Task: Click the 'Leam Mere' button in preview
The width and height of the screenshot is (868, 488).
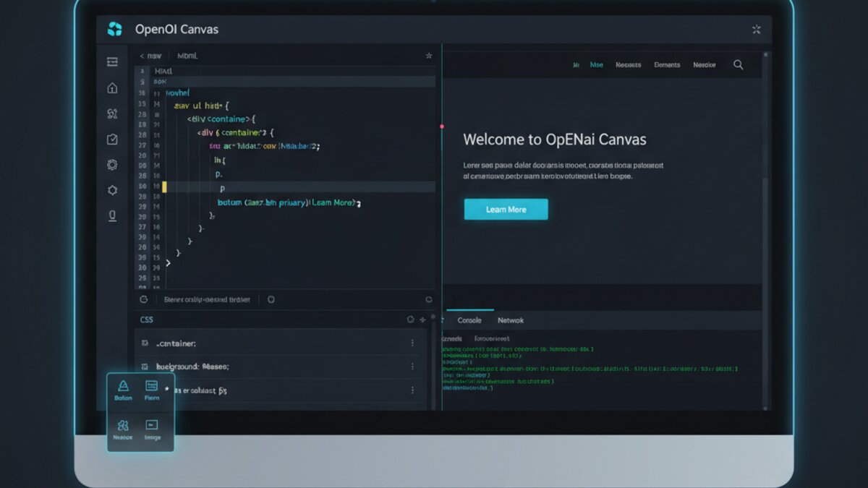Action: pyautogui.click(x=506, y=209)
